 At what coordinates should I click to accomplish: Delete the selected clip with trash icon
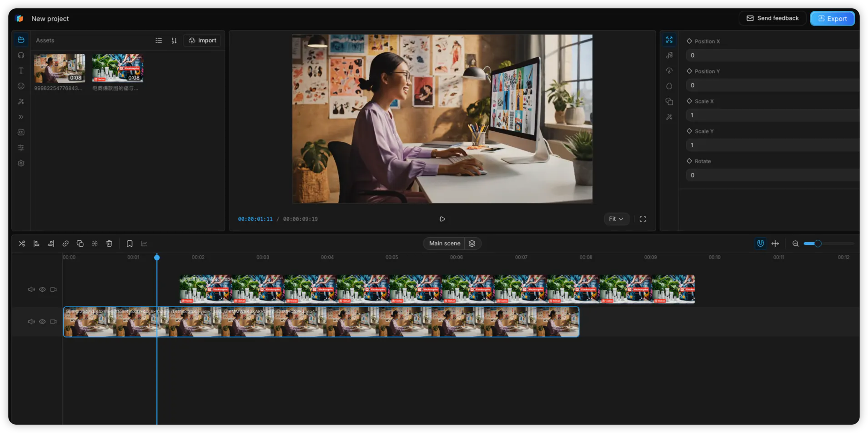(x=109, y=244)
